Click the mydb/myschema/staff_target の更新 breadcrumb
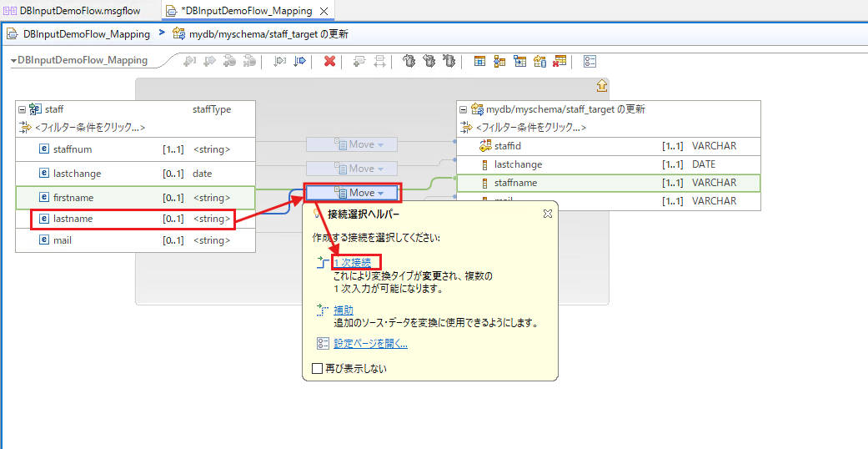Viewport: 868px width, 449px height. [268, 34]
